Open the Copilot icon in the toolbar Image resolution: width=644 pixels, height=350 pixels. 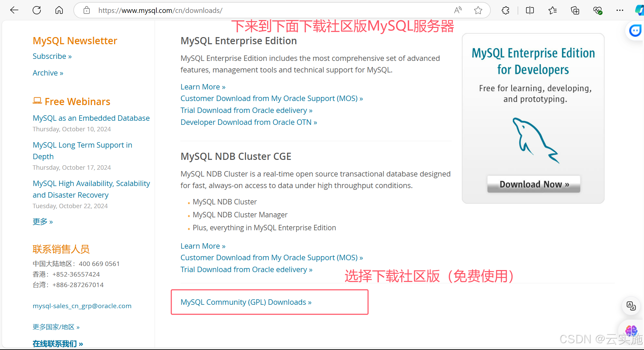640,10
